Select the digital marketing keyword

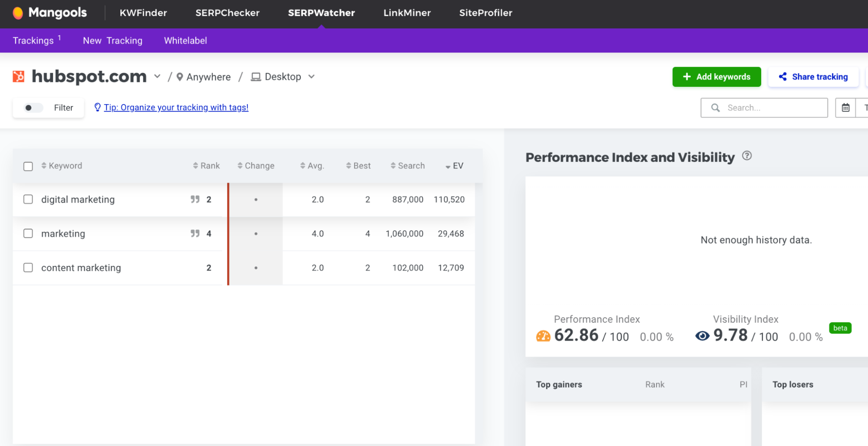[78, 199]
